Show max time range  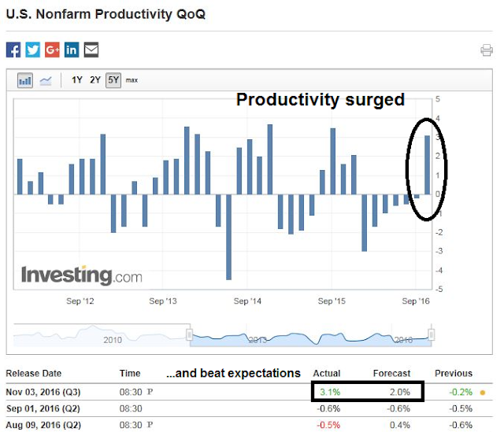click(x=132, y=80)
